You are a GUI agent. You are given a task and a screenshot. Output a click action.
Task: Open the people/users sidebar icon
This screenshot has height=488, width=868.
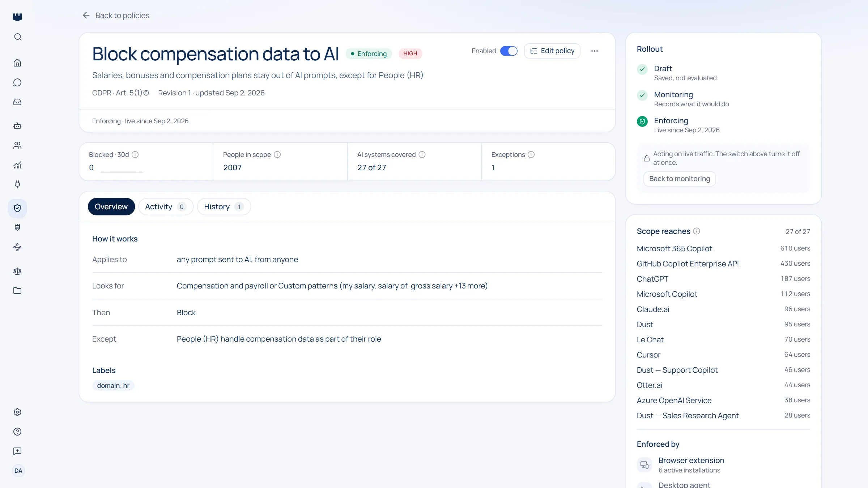[17, 145]
